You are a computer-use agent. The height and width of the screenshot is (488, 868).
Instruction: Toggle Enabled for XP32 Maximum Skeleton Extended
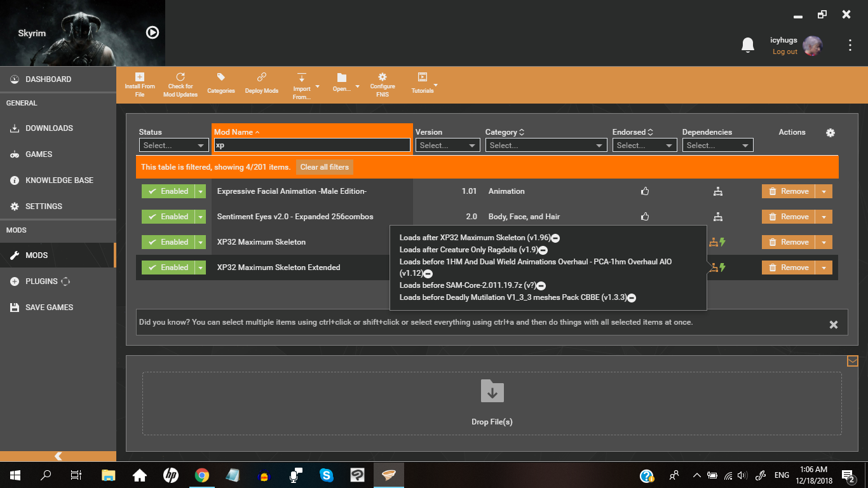(x=168, y=268)
